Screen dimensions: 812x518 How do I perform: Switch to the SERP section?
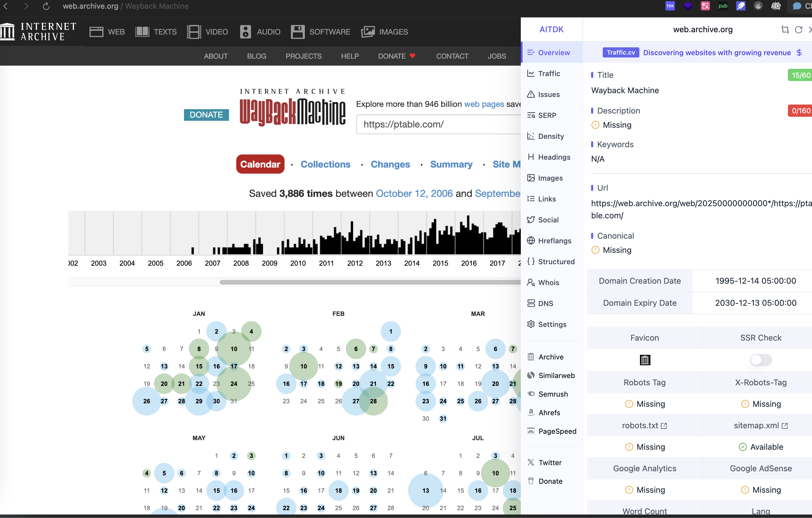point(552,115)
